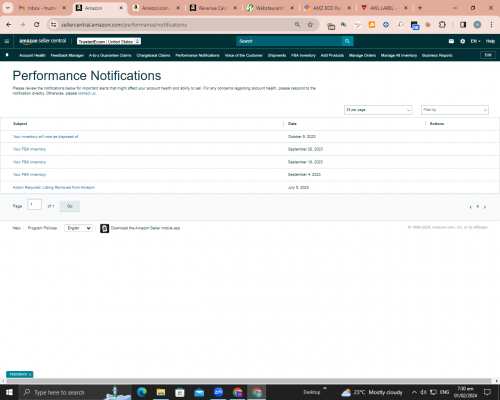The height and width of the screenshot is (400, 500).
Task: Go back with the browser back arrow
Action: tap(9, 24)
